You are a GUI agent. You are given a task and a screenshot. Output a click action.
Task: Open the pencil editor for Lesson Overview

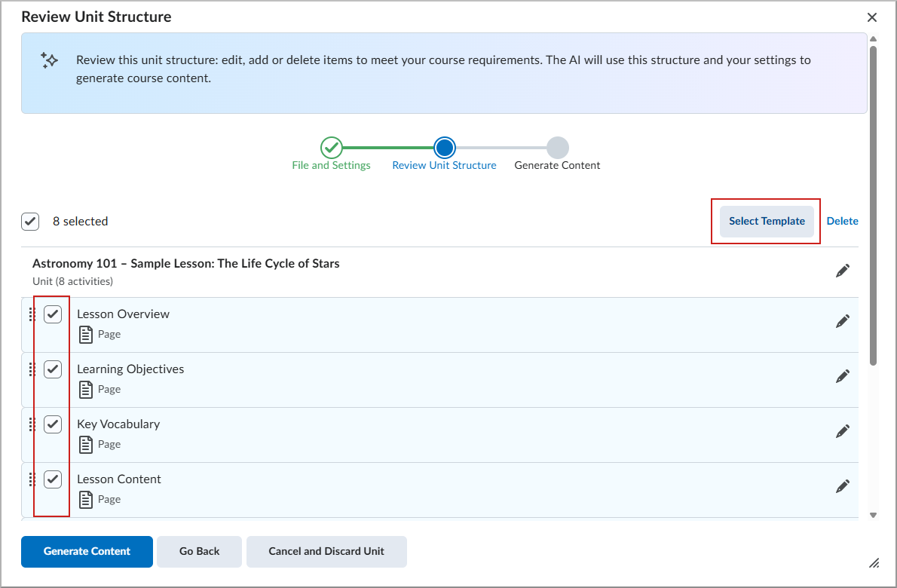pos(843,320)
